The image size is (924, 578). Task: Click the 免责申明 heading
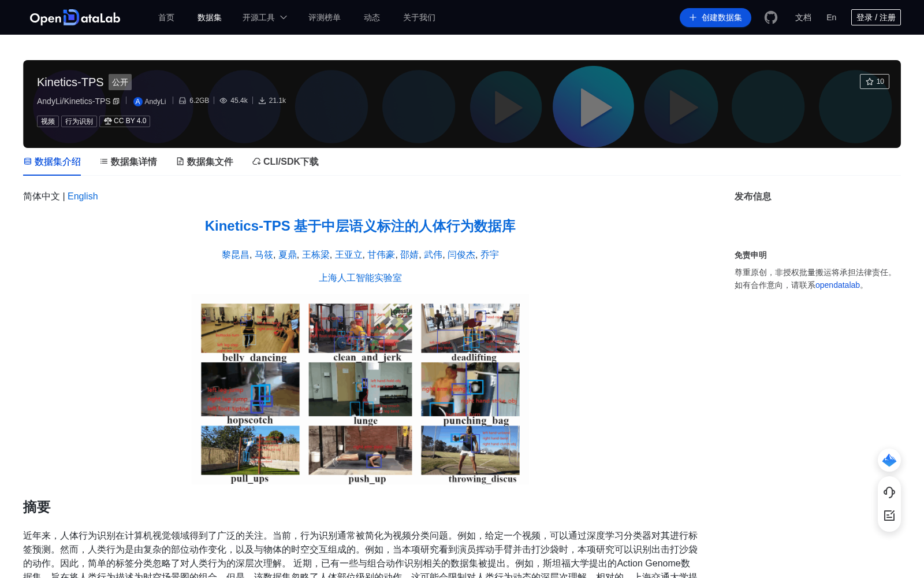tap(751, 255)
